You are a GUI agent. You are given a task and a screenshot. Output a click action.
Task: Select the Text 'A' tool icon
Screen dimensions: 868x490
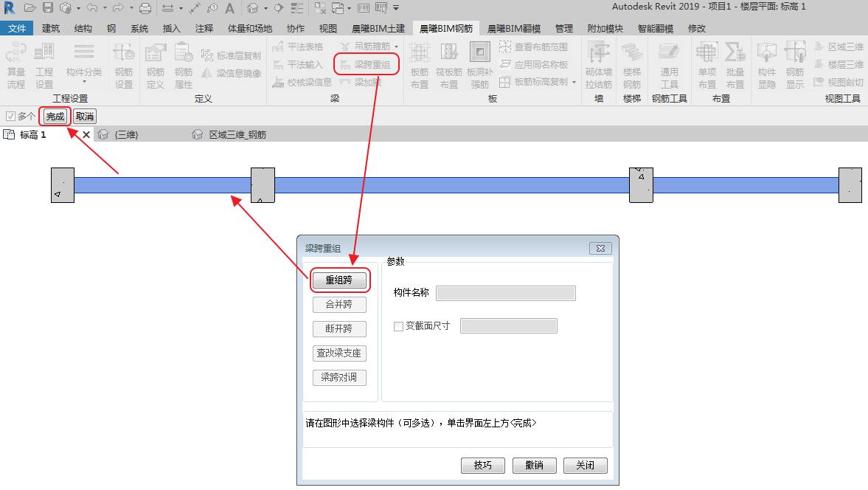[230, 8]
